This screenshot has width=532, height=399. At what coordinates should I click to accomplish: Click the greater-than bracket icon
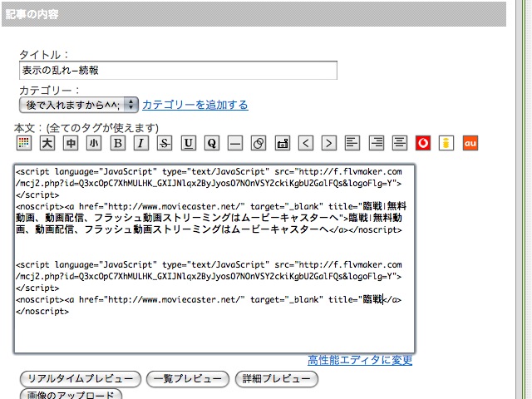click(x=329, y=143)
